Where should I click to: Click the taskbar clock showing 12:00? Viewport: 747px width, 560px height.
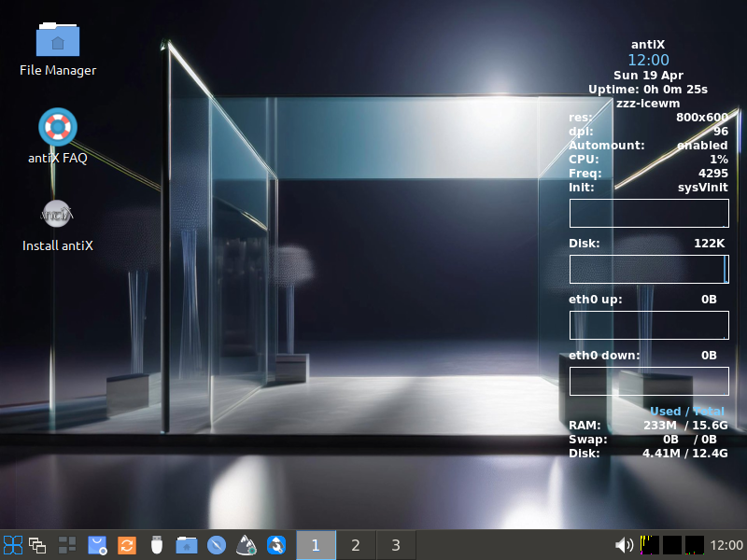tap(726, 545)
